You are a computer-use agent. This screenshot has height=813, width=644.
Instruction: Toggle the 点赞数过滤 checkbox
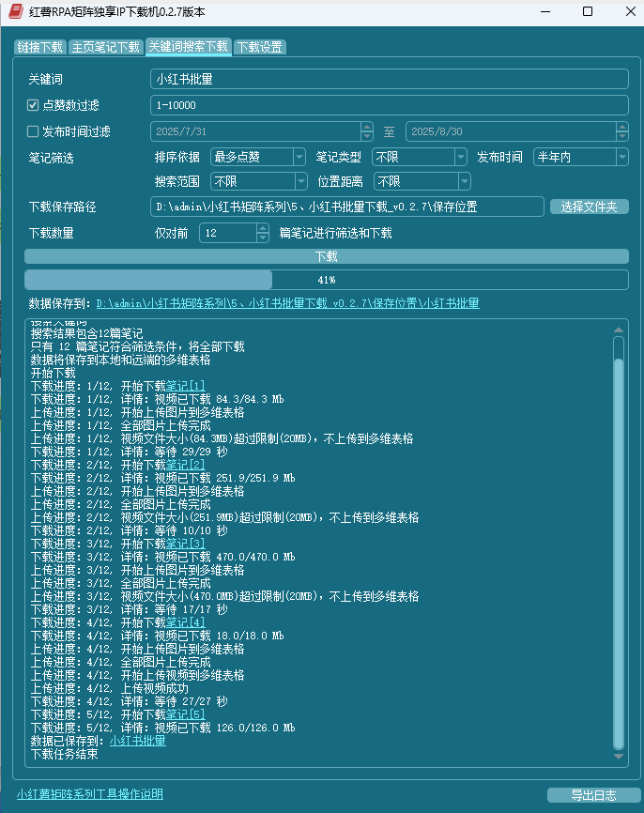click(x=33, y=105)
